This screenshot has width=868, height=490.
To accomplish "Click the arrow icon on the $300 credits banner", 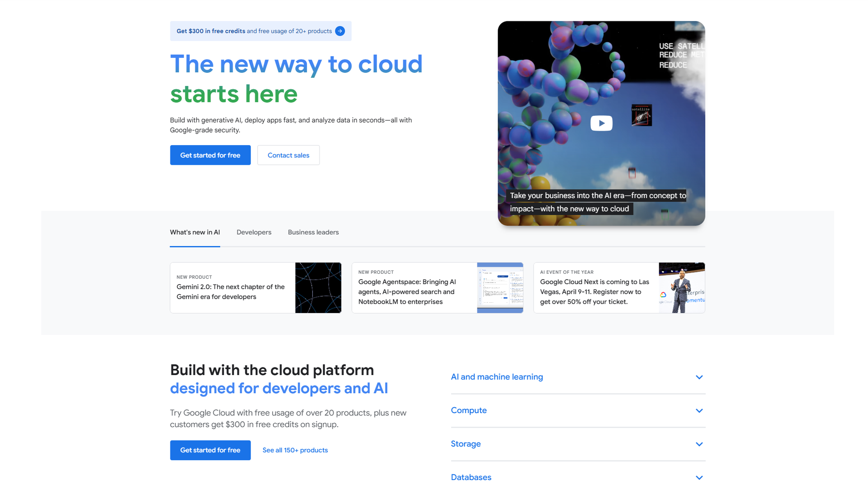I will point(340,31).
